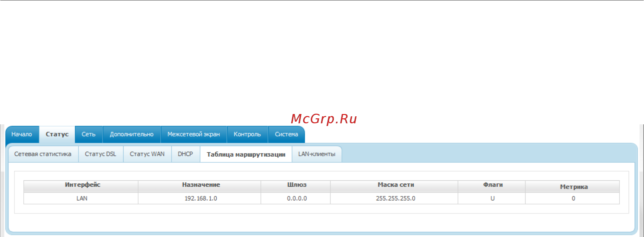Click the Маска сети column header
This screenshot has height=237, width=644.
[x=394, y=186]
